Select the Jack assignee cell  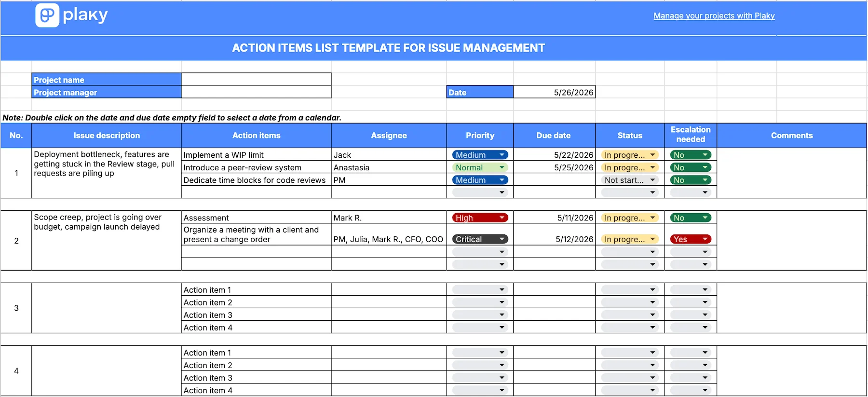[389, 155]
